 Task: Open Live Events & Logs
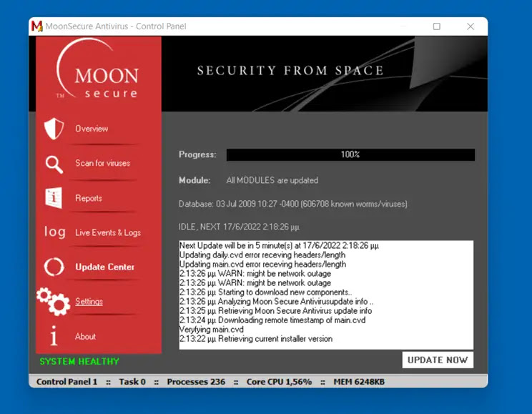(108, 233)
